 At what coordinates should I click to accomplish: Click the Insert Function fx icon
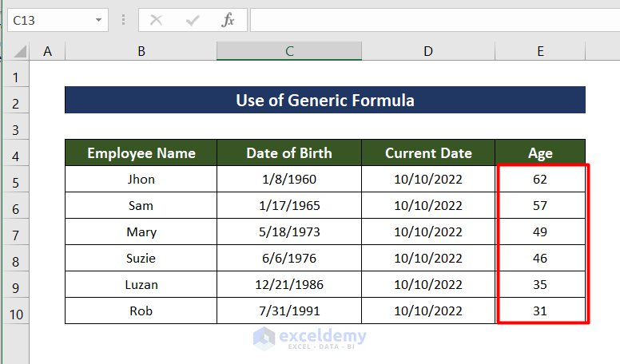point(229,21)
